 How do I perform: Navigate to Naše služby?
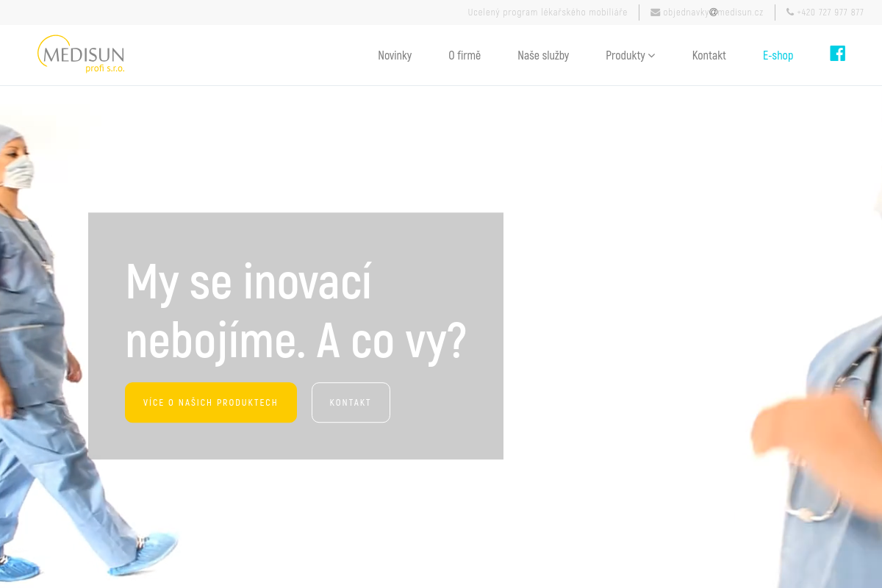coord(543,55)
